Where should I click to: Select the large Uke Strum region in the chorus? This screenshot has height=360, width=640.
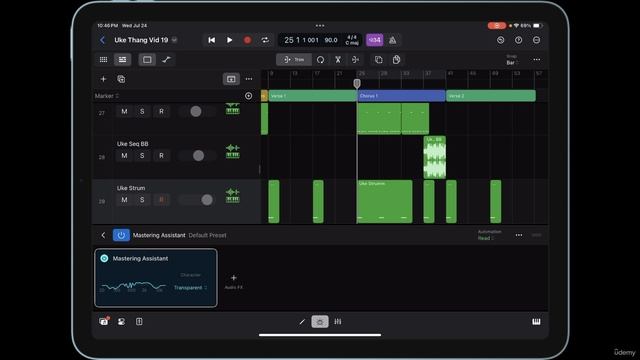point(384,202)
